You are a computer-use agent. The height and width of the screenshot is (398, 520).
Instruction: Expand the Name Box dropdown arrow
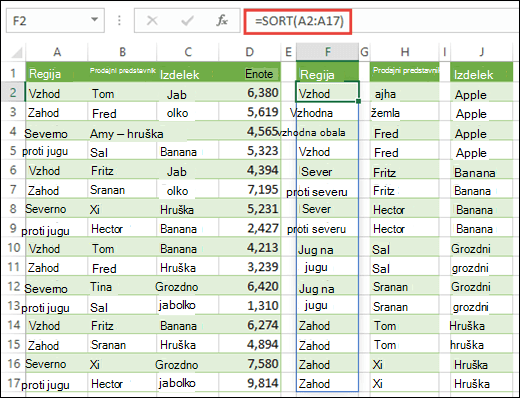tap(95, 20)
